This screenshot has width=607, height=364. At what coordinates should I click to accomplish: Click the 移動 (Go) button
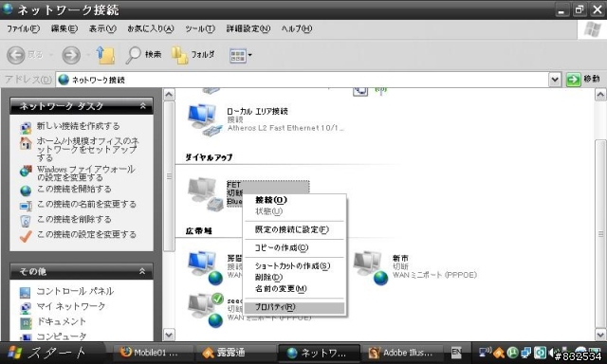[583, 80]
